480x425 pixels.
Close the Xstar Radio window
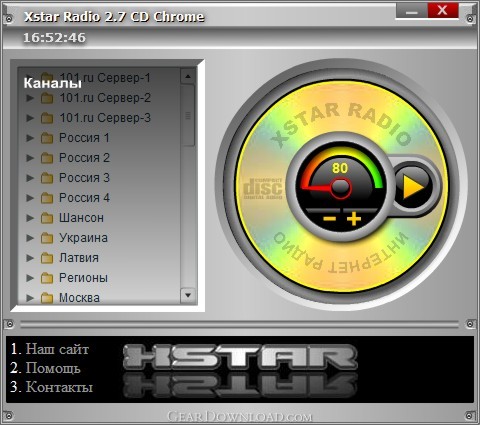443,11
